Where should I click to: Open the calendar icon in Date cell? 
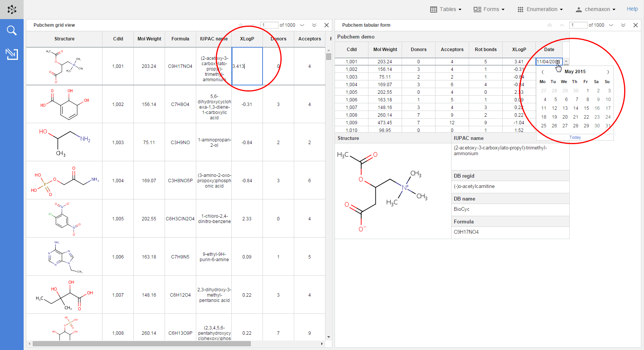click(558, 62)
